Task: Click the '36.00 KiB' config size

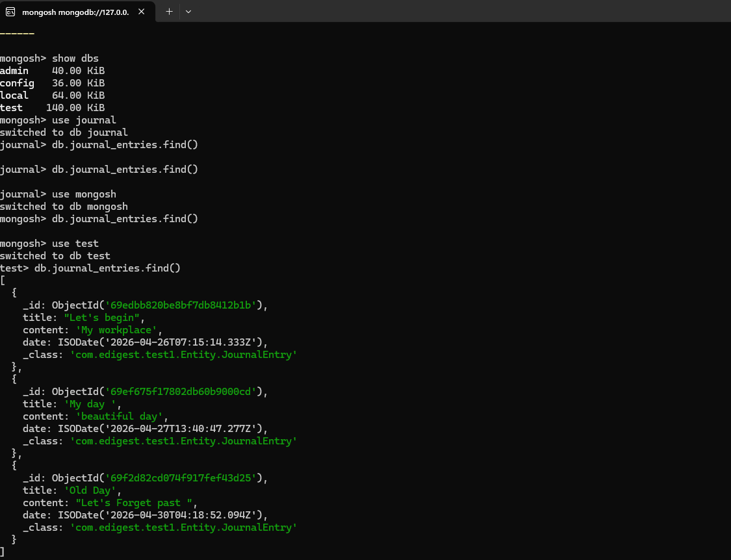Action: (79, 83)
